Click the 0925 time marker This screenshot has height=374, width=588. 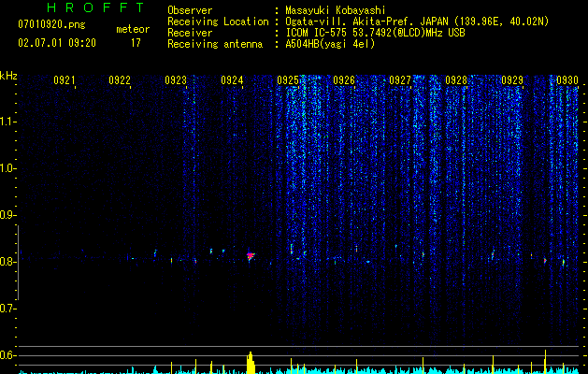tap(288, 79)
